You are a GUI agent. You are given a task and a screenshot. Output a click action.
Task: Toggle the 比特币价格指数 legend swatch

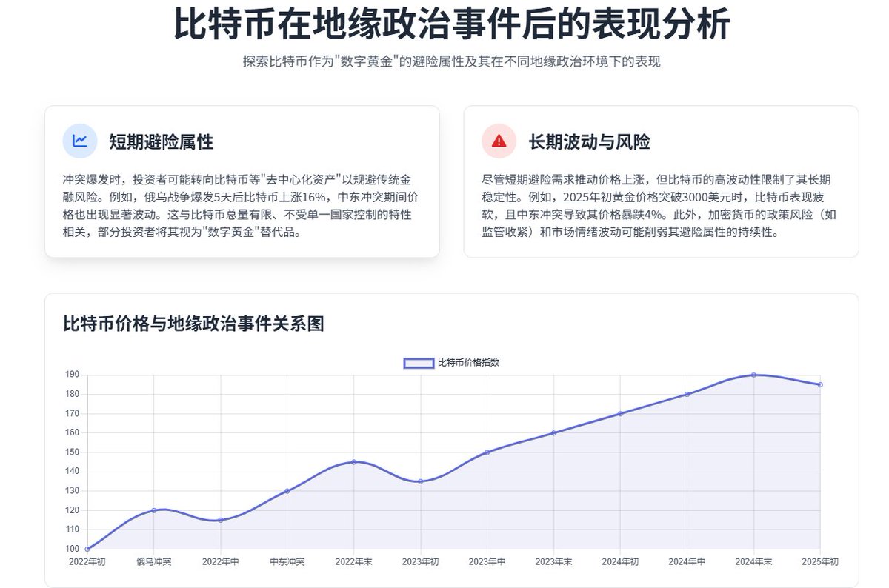pyautogui.click(x=419, y=363)
